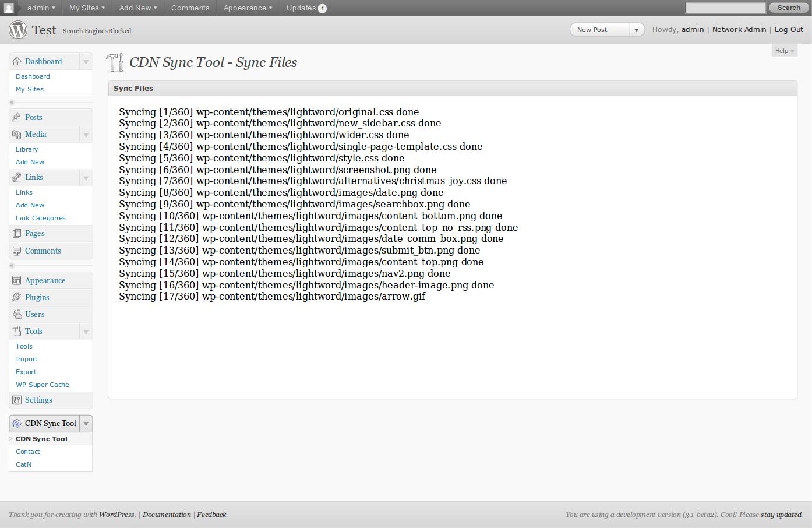Screen dimensions: 812x528
Task: Open the Users icon
Action: [16, 314]
